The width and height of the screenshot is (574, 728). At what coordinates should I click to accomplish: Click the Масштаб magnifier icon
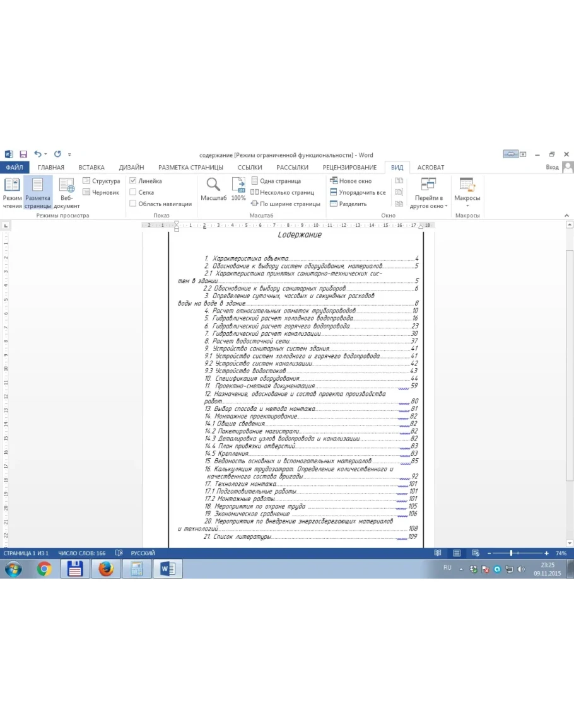[x=213, y=188]
